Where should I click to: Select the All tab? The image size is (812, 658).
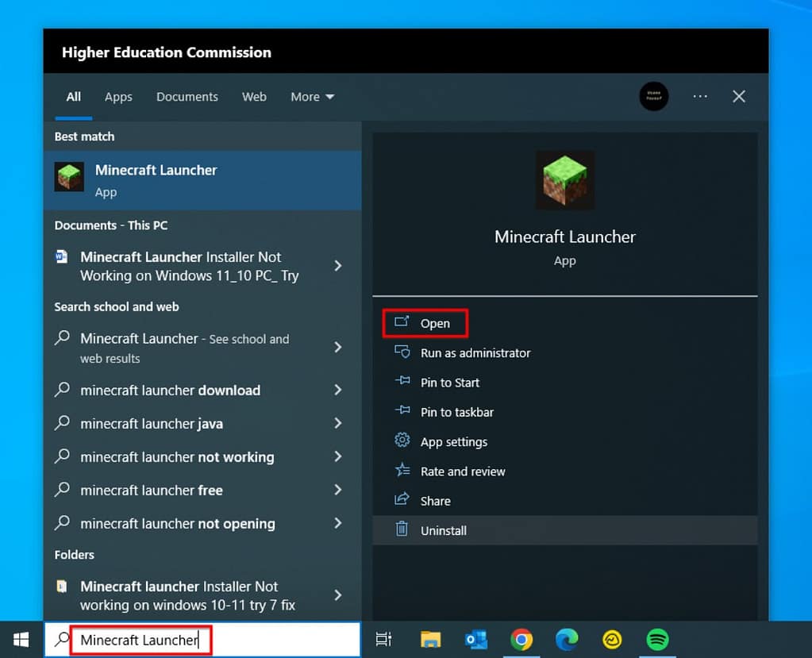74,97
